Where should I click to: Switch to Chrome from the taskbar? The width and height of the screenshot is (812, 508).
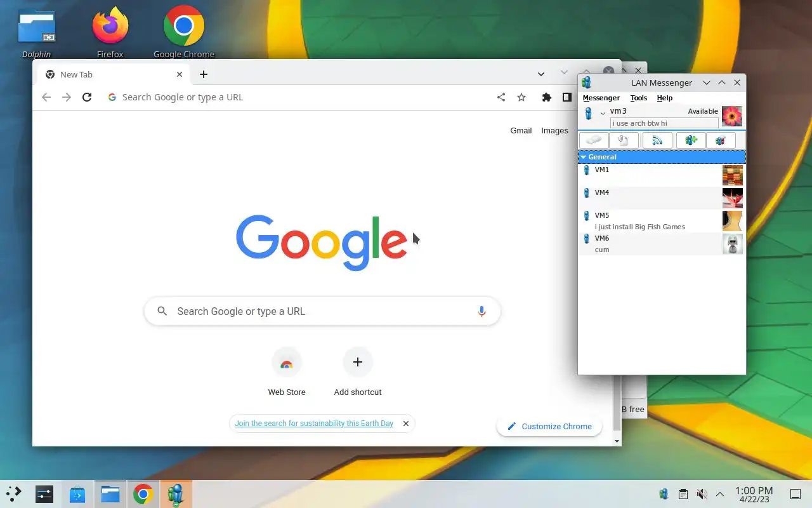(143, 493)
